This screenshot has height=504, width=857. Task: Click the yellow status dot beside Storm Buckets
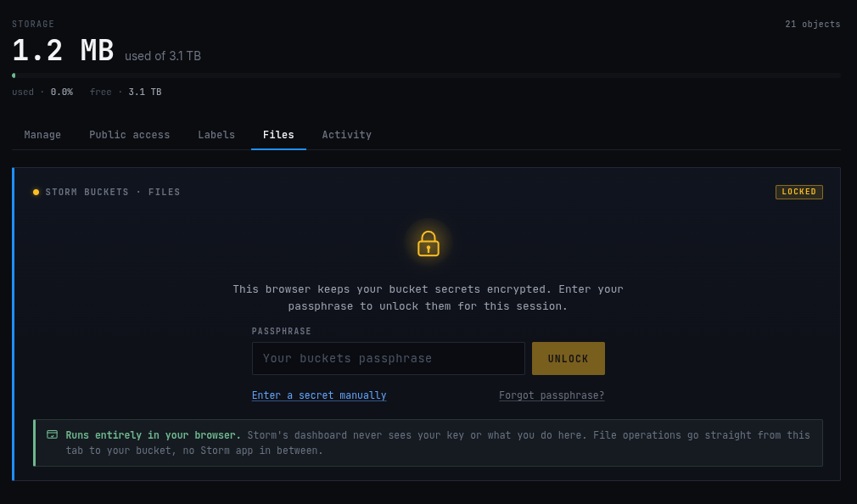coord(36,192)
